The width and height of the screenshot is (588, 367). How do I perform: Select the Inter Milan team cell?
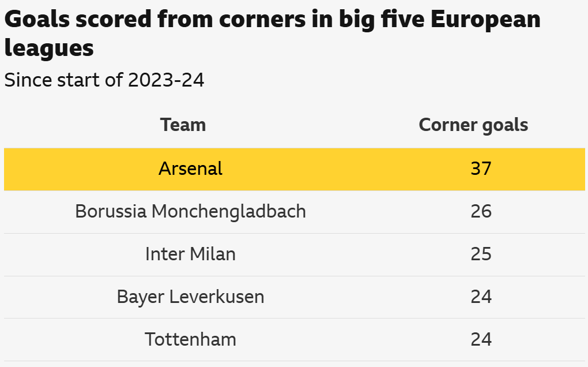[x=190, y=254]
